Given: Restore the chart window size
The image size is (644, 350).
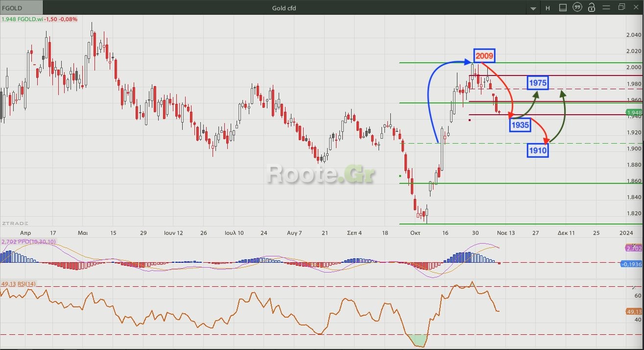Looking at the screenshot, I should click(621, 7).
